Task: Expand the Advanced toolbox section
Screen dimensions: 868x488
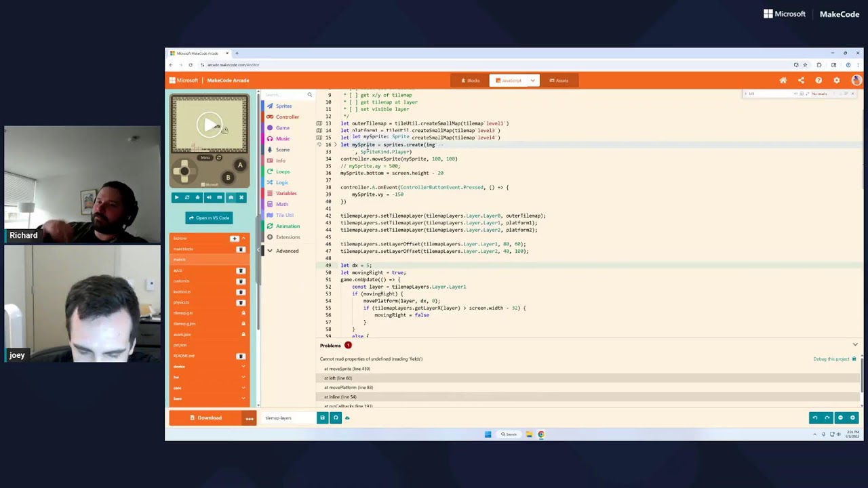Action: tap(287, 251)
